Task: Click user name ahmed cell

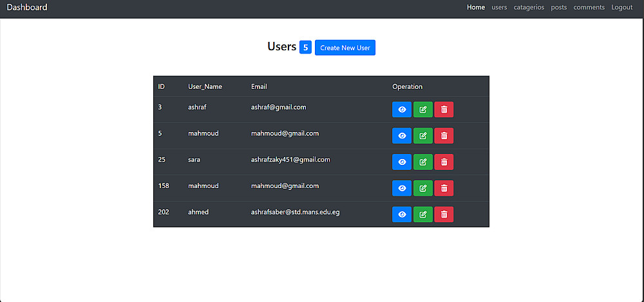Action: click(198, 212)
